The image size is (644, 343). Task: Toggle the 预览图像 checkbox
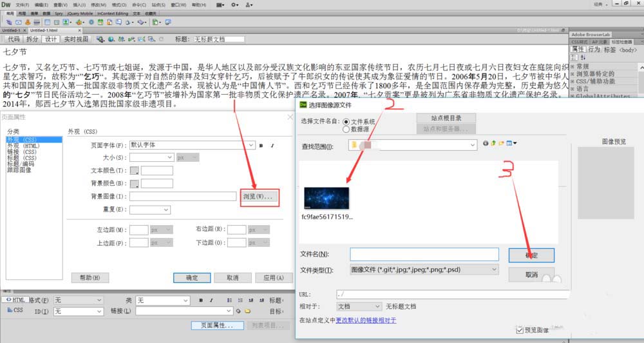coord(520,330)
